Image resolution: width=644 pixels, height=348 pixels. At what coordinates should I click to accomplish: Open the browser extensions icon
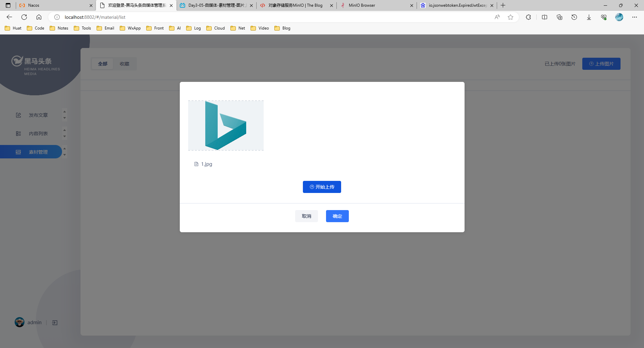click(528, 17)
